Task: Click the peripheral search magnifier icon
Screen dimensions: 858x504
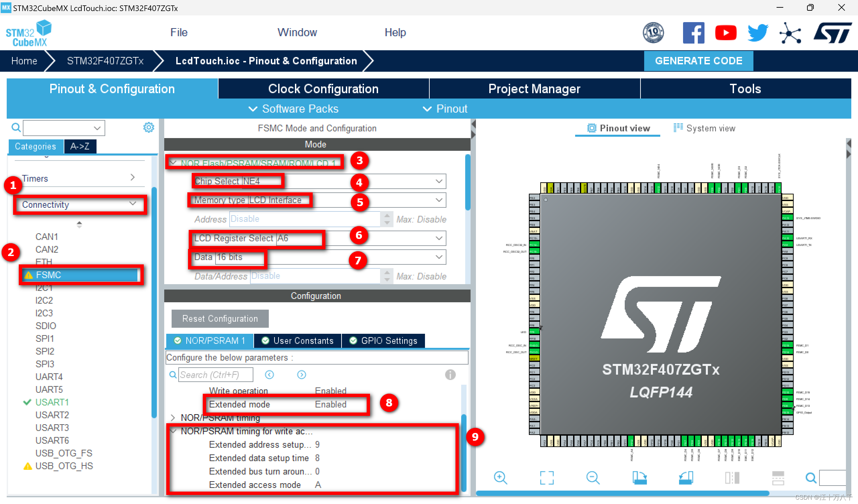Action: pos(16,128)
